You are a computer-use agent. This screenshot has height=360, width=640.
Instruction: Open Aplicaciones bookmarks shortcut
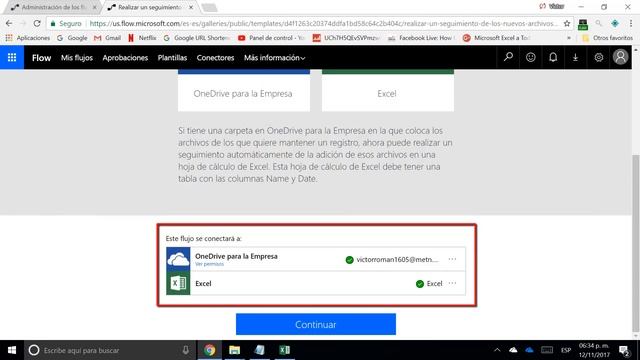pos(28,38)
